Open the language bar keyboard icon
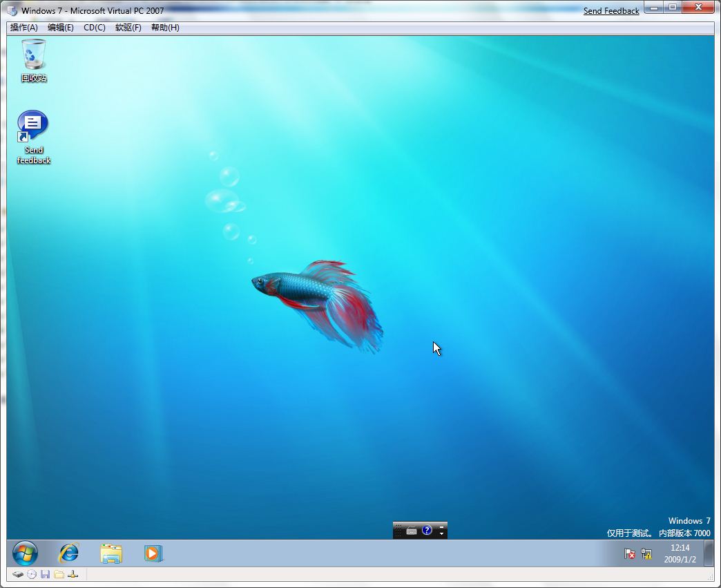Image resolution: width=721 pixels, height=588 pixels. coord(412,531)
